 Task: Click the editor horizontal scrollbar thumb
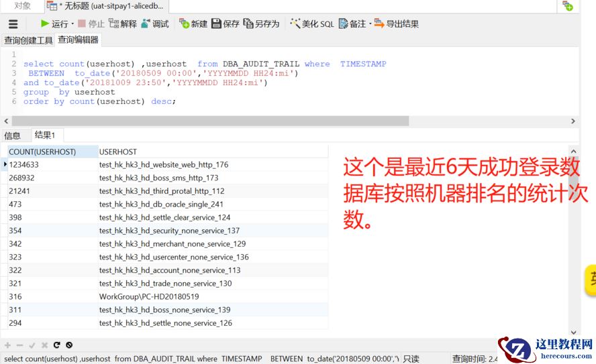[210, 121]
